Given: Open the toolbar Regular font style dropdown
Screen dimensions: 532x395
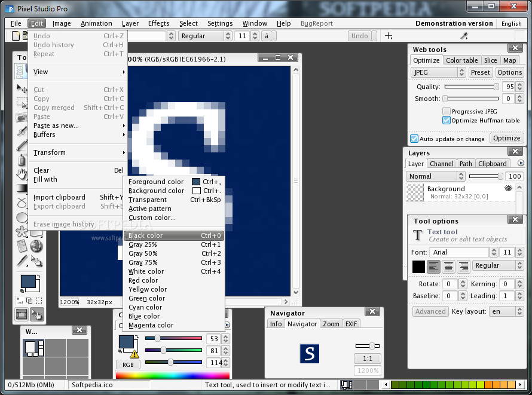Looking at the screenshot, I should [205, 36].
